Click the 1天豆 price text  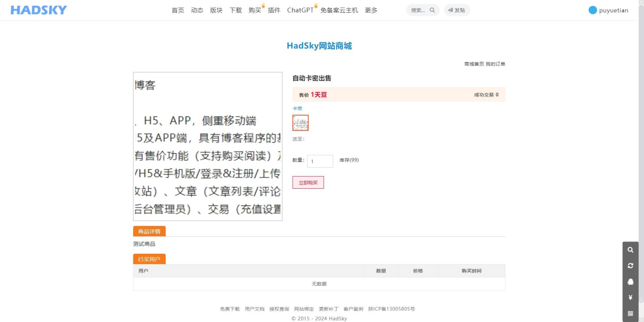[x=319, y=95]
